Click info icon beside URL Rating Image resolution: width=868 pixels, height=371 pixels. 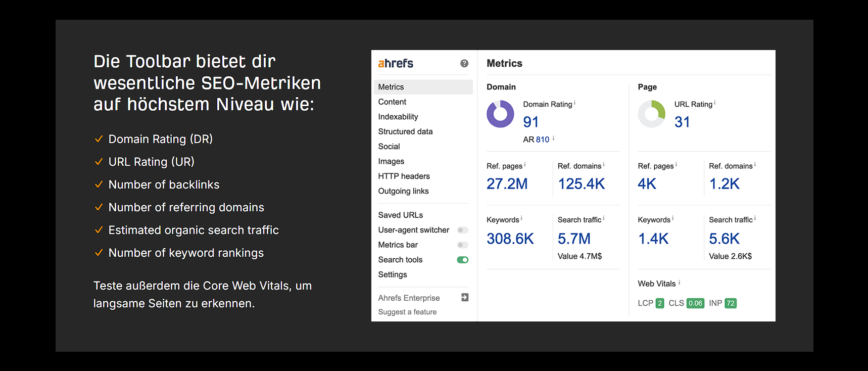point(715,103)
